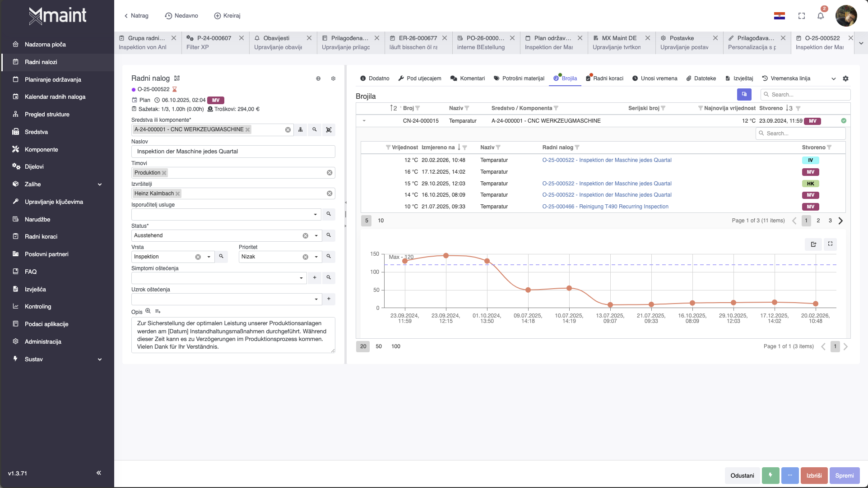Collapse the CN-24-000015 meter row
This screenshot has width=868, height=488.
click(364, 121)
